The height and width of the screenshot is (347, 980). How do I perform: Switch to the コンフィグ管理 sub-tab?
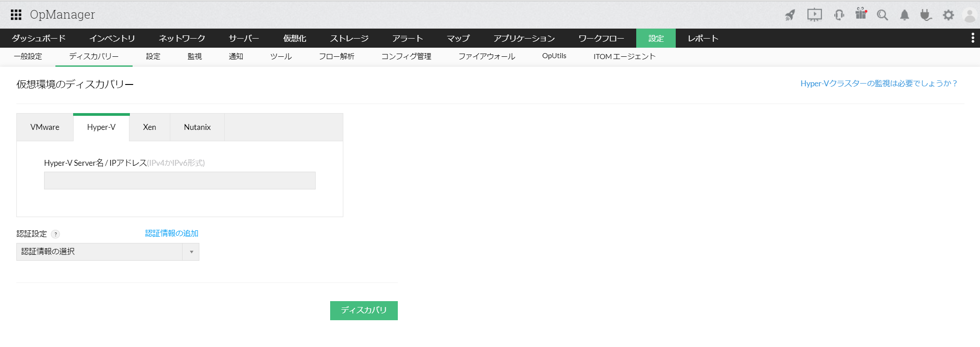tap(406, 56)
